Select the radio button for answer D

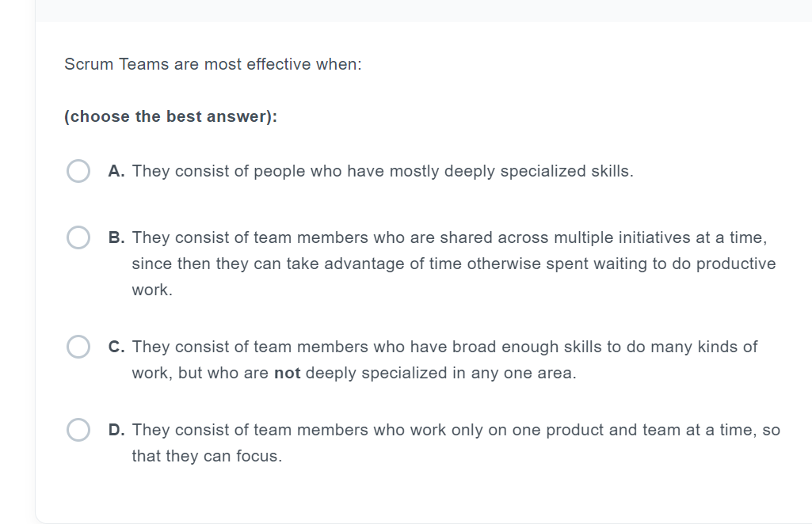[x=78, y=430]
